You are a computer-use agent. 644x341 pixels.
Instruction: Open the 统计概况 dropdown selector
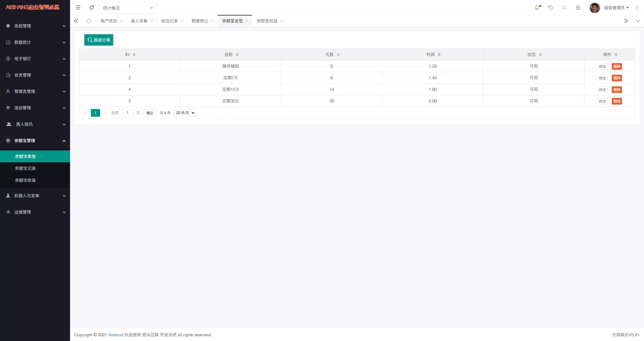[x=128, y=8]
